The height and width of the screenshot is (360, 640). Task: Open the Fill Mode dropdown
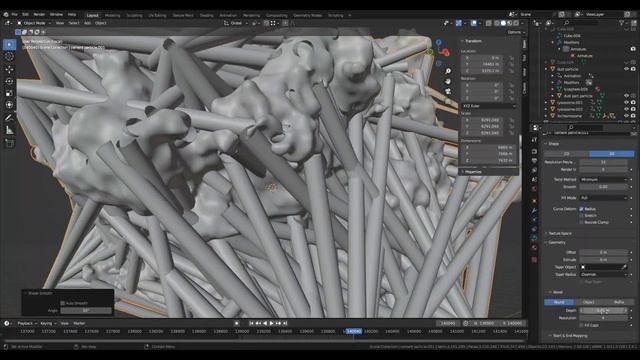(x=603, y=198)
